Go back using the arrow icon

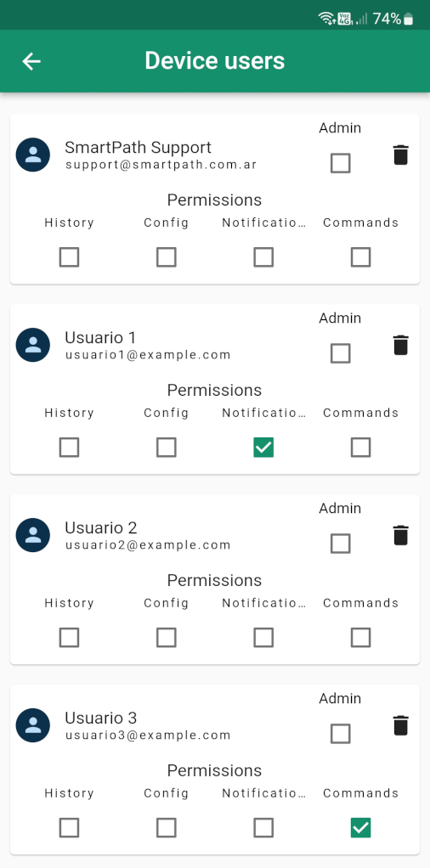[31, 61]
